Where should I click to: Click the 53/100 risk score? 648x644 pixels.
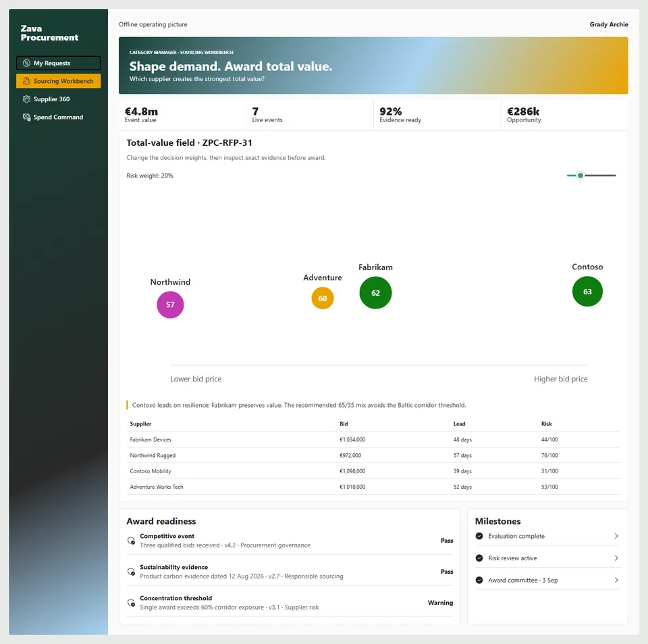[549, 487]
